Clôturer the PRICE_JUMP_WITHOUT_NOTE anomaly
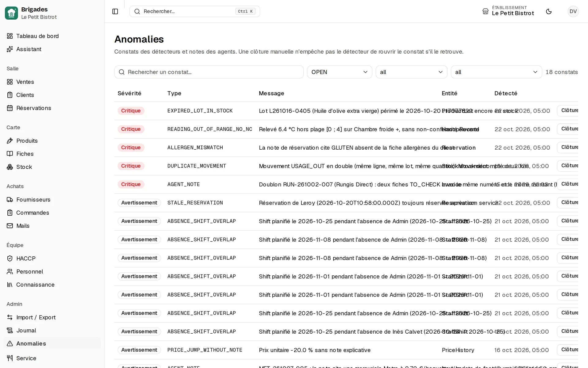Viewport: 588px width, 368px height. 568,350
